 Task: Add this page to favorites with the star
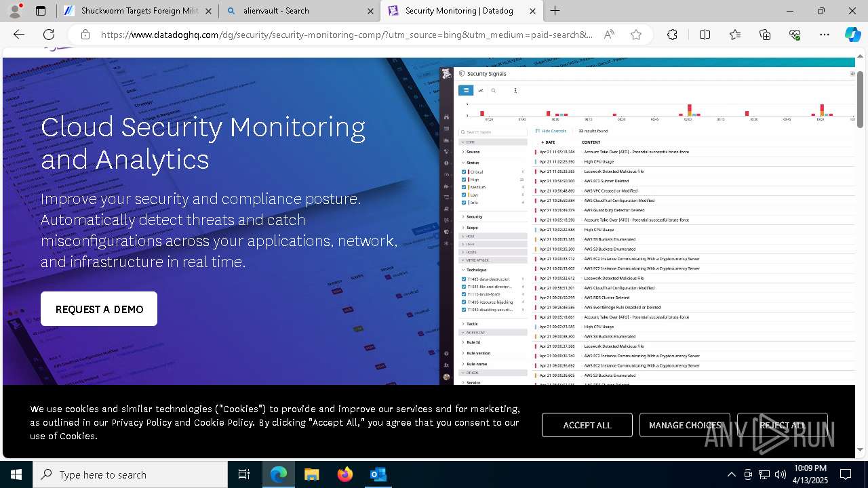(x=636, y=35)
